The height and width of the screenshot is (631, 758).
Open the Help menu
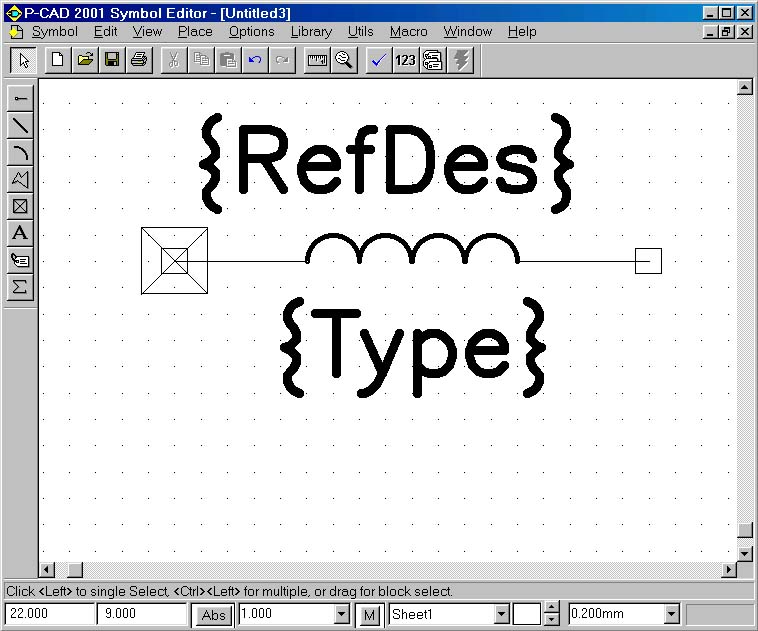tap(522, 32)
